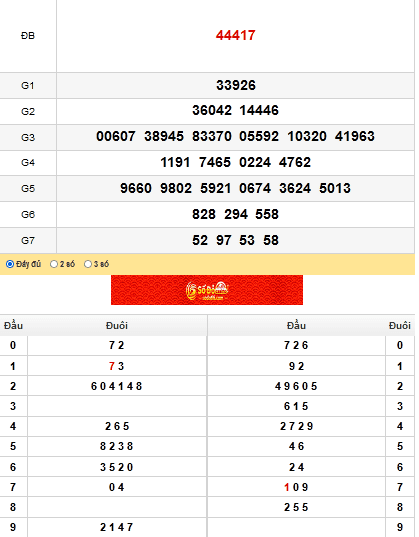
Task: Click G3 number 05592
Action: click(259, 136)
